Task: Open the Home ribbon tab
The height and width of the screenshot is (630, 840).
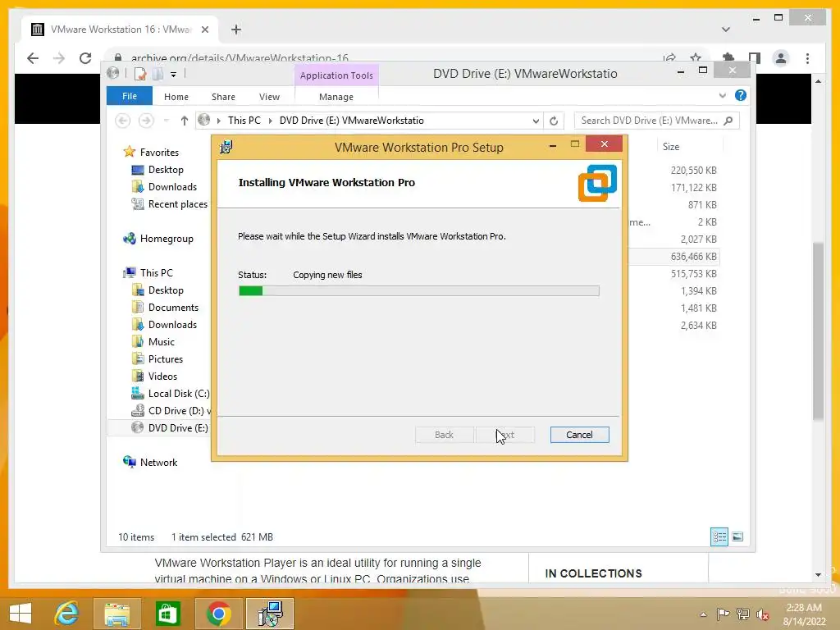Action: [176, 97]
